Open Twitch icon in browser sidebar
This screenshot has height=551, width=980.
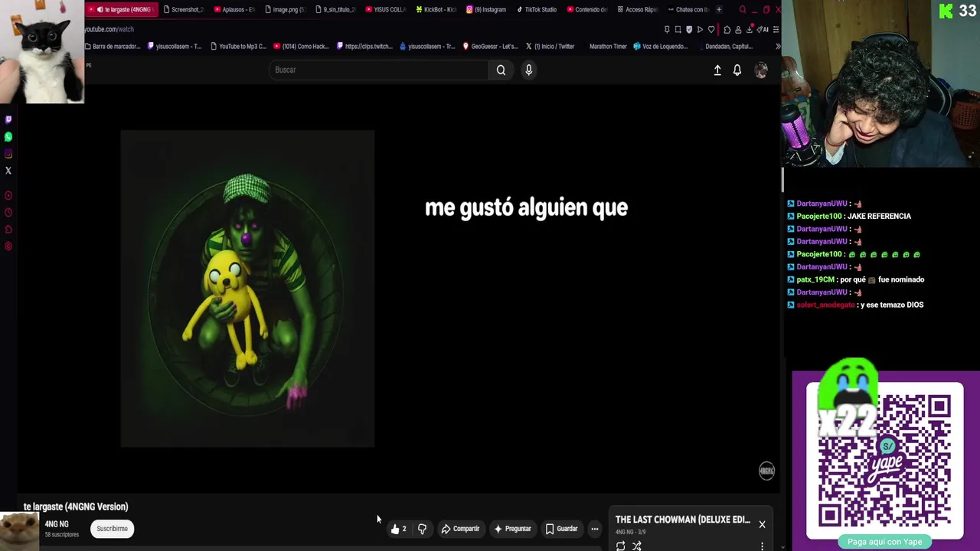(x=8, y=119)
